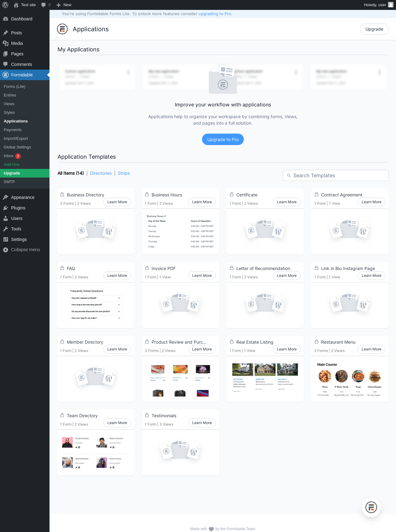The width and height of the screenshot is (396, 532).
Task: Click the Users person icon
Action: [x=6, y=218]
